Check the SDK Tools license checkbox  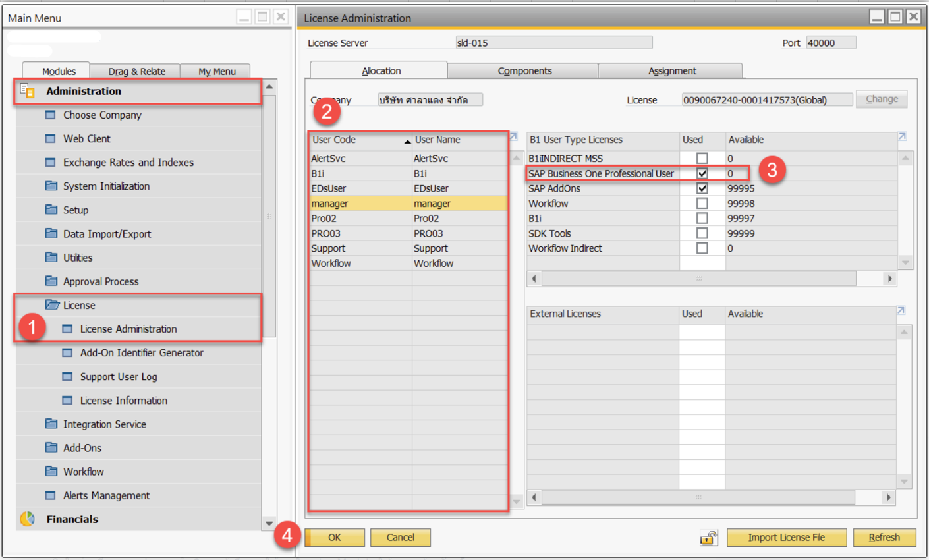click(702, 233)
